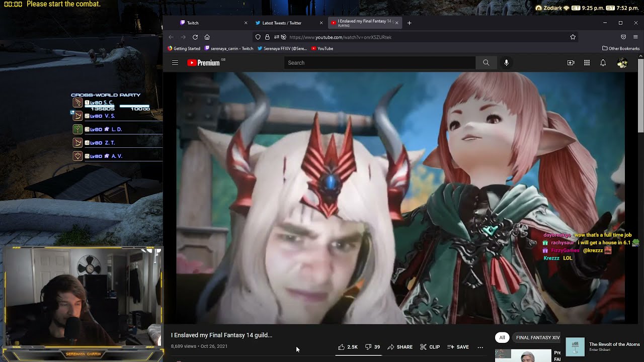The height and width of the screenshot is (362, 644).
Task: Open Serenaya FFXIV Twitter bookmark
Action: point(282,49)
